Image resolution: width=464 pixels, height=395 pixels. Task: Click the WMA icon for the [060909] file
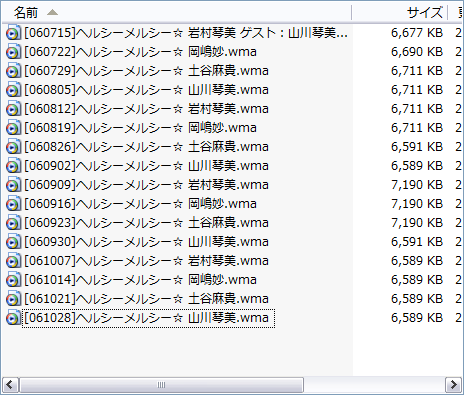(x=13, y=185)
